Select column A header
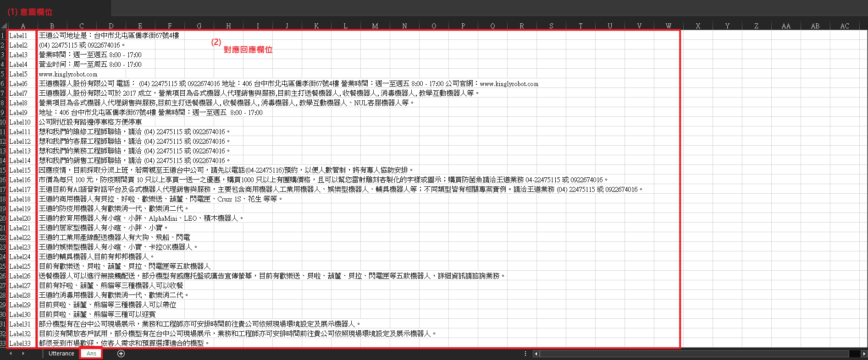 (23, 26)
